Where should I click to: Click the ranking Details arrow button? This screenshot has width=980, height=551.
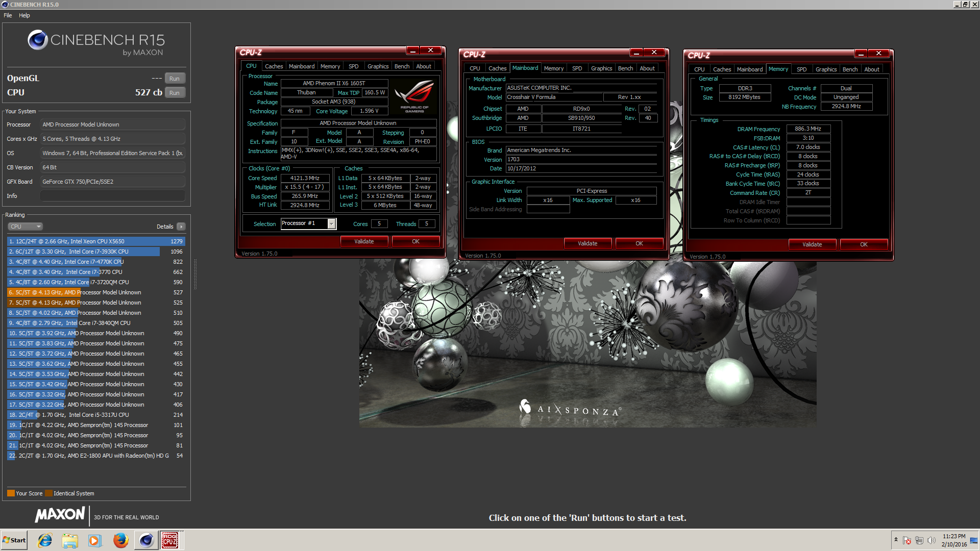point(181,227)
